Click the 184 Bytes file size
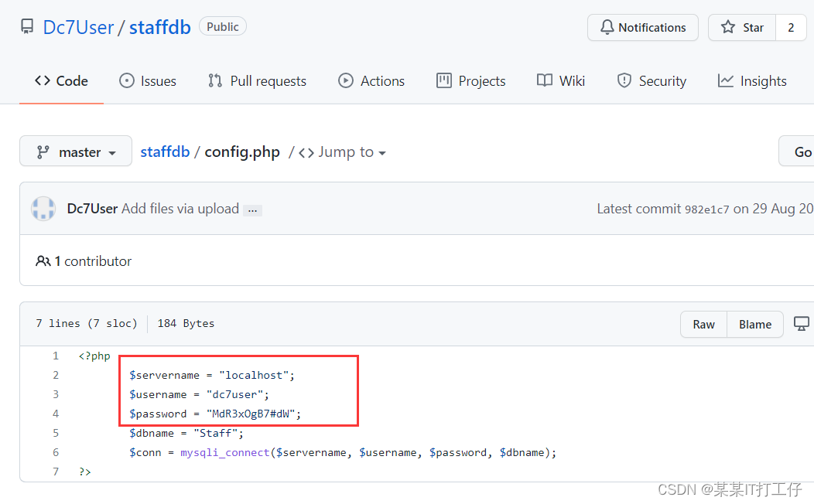The image size is (814, 504). point(186,324)
